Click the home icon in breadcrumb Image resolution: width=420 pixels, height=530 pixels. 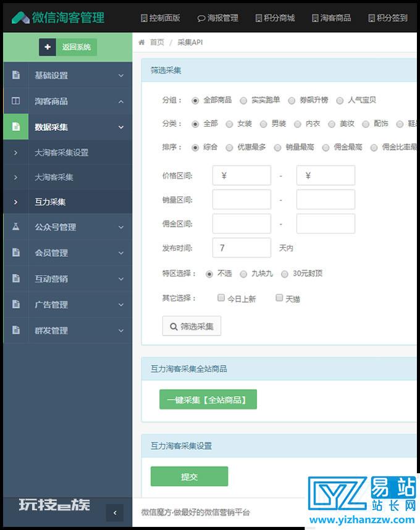tap(141, 42)
